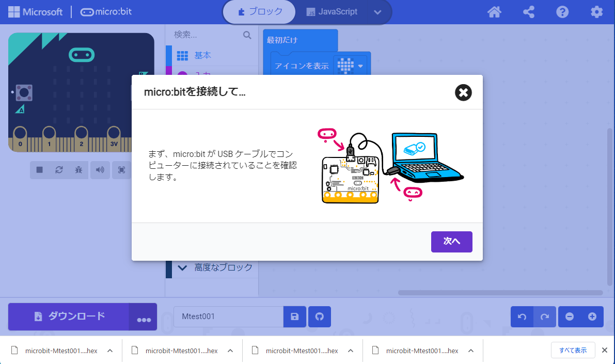Click the micro:bit USB connection illustration
The image size is (615, 364).
coord(391,166)
